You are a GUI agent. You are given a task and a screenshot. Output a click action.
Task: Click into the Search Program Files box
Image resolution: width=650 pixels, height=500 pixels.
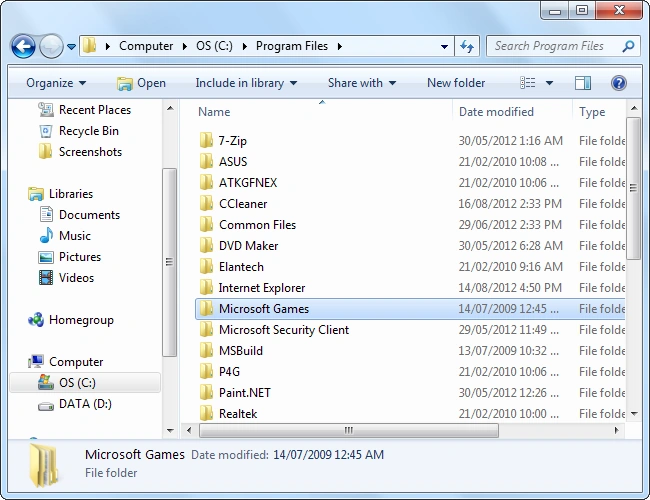coord(555,46)
